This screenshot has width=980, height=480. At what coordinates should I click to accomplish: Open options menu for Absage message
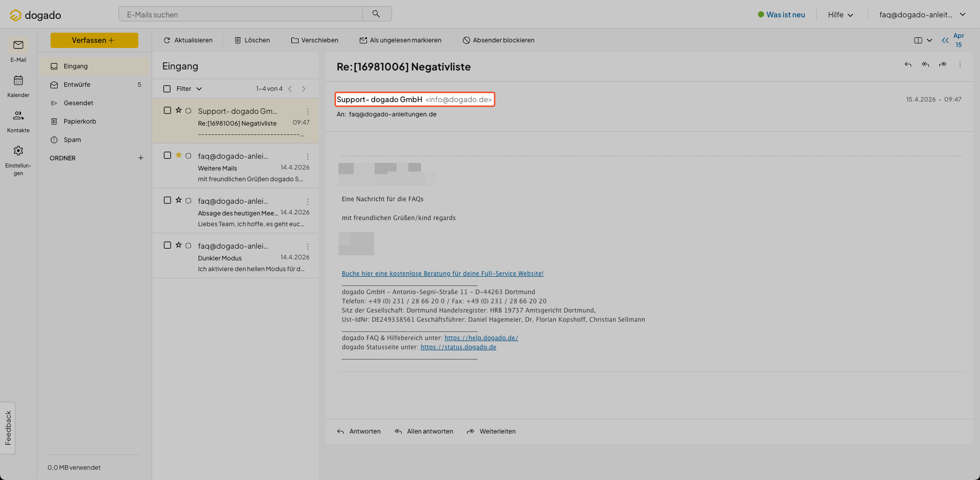(308, 201)
